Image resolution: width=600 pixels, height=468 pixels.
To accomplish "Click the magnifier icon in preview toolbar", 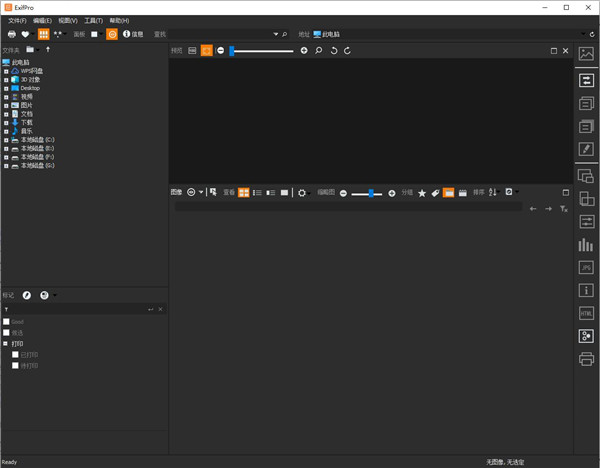I will pyautogui.click(x=318, y=50).
